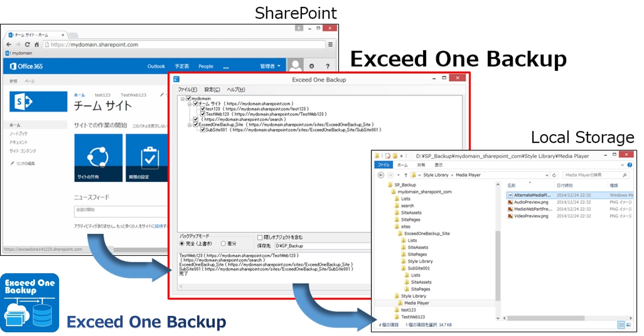644x336 pixels.
Task: Open the Explorer ファイル ribbon tab
Action: pos(384,165)
